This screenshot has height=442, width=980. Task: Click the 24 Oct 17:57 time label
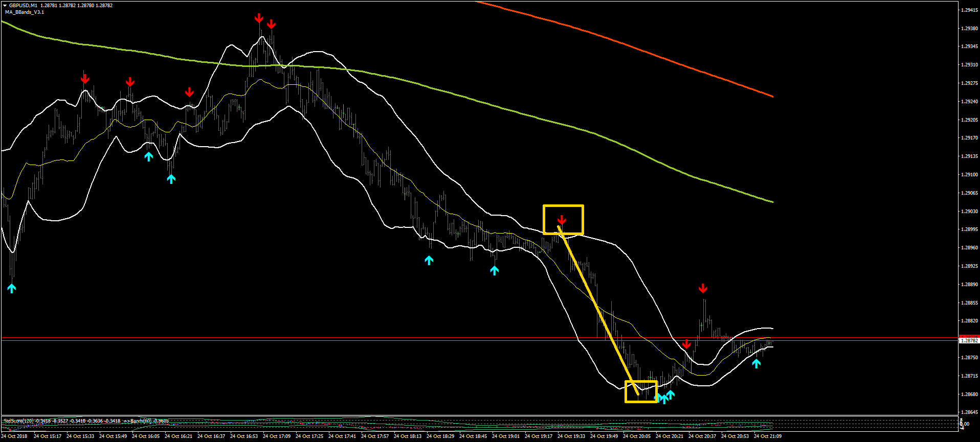375,436
